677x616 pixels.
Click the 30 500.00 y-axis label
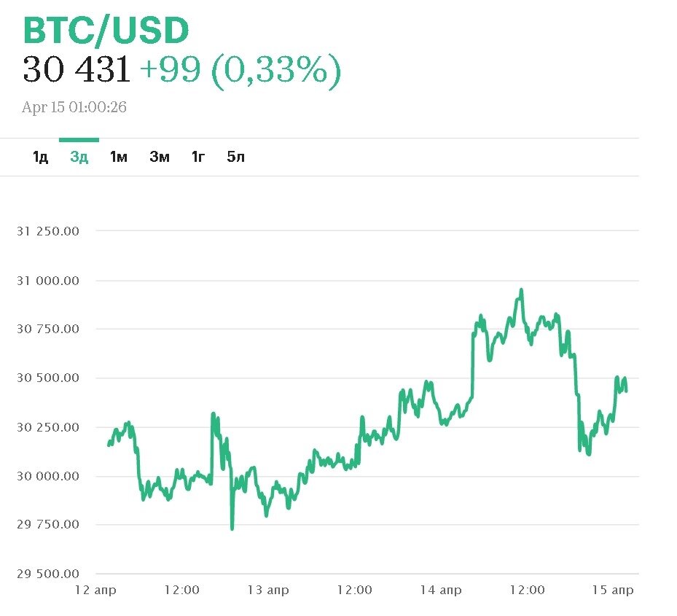pos(47,378)
